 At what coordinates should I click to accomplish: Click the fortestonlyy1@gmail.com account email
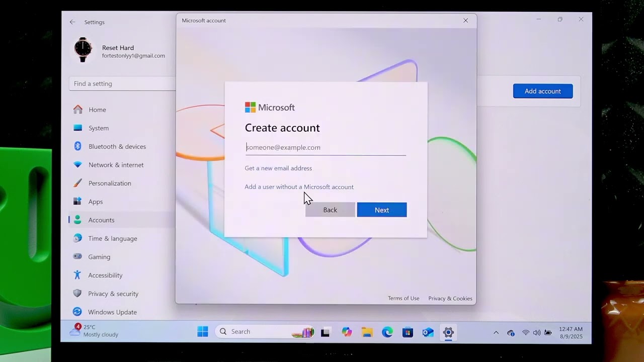pyautogui.click(x=133, y=56)
